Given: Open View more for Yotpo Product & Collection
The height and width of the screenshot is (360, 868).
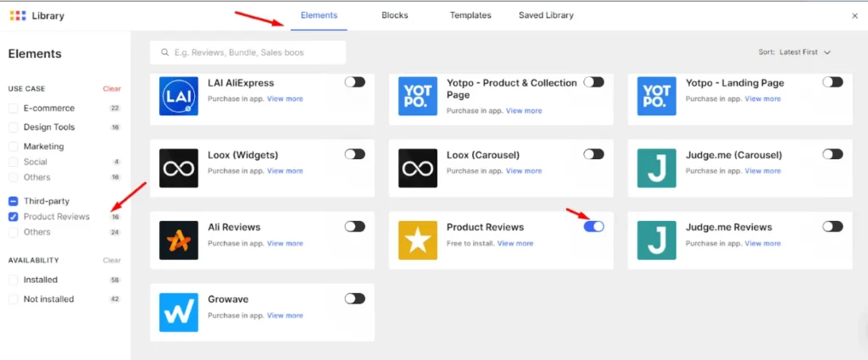Looking at the screenshot, I should [x=524, y=111].
